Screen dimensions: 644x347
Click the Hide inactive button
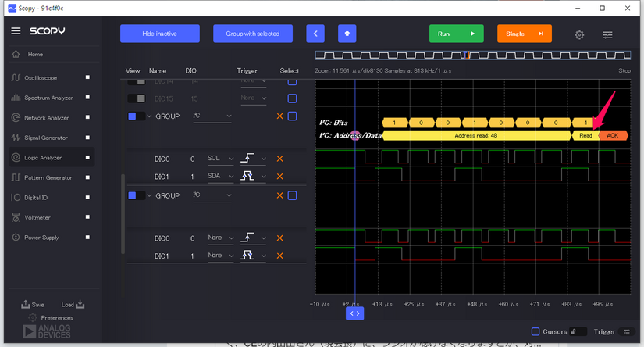[160, 34]
